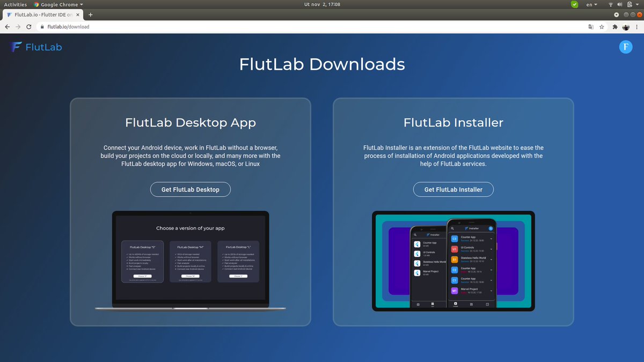Click the 'FlutLab Downloads' page heading
The width and height of the screenshot is (644, 362).
coord(322,64)
